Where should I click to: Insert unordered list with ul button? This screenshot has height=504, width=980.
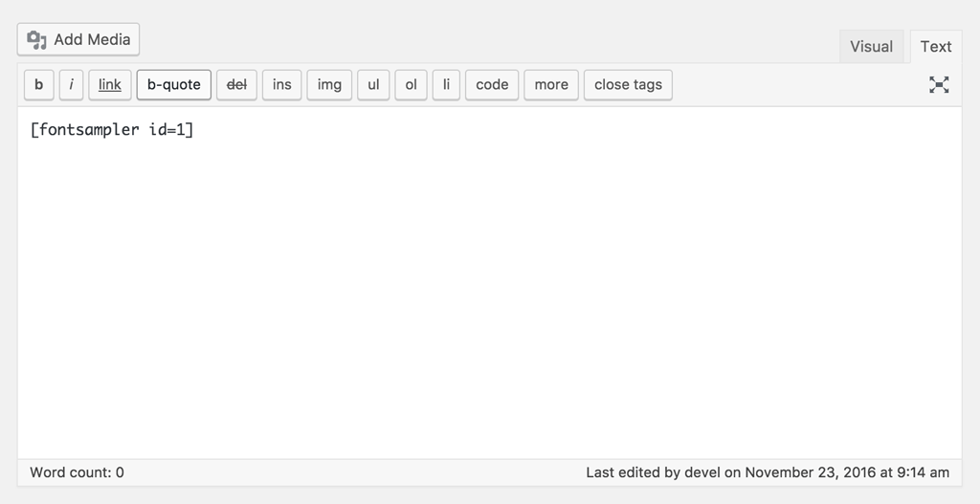tap(373, 84)
